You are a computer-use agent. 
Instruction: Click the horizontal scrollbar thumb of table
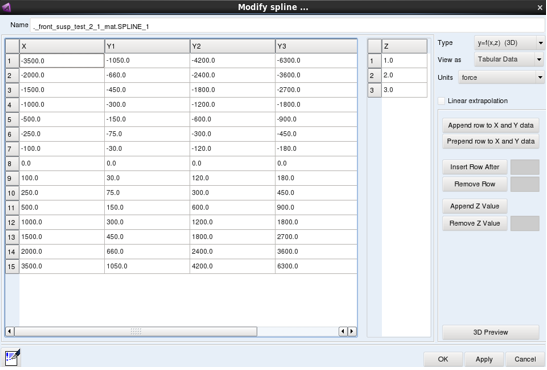tap(136, 331)
